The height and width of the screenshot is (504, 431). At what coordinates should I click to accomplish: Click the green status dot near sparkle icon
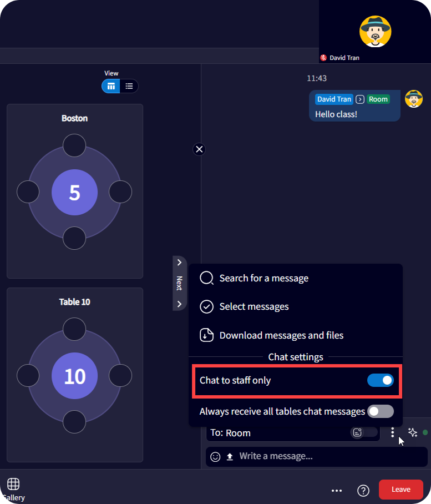tap(425, 432)
